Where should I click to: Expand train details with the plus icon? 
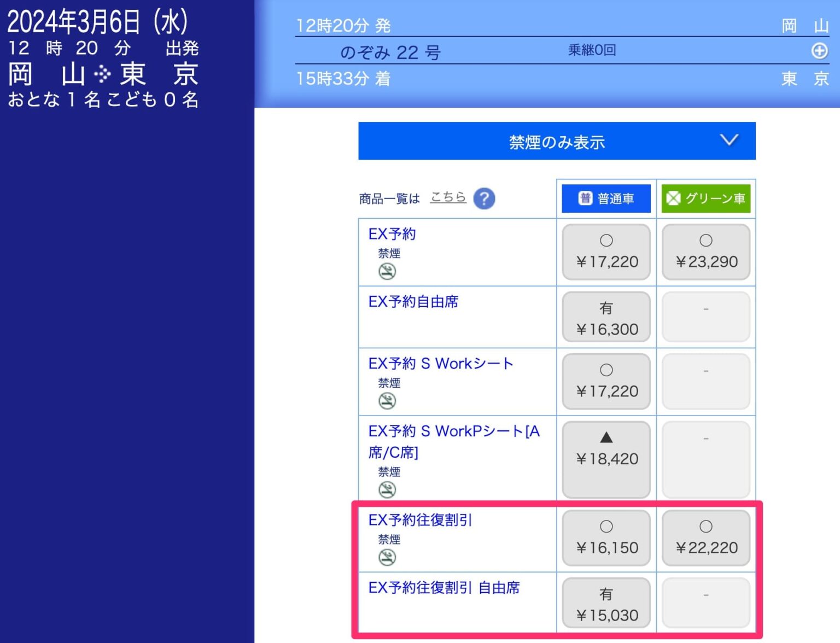tap(819, 51)
